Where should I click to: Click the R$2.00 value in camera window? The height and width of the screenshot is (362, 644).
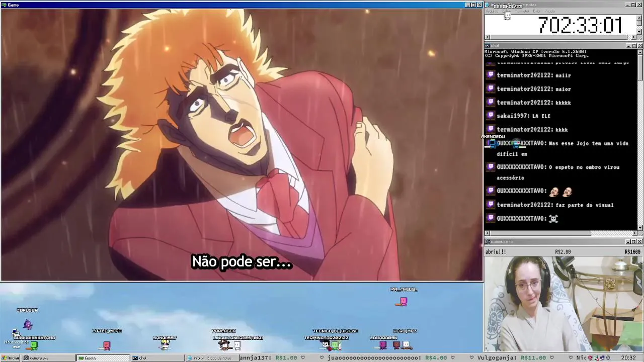(x=563, y=252)
